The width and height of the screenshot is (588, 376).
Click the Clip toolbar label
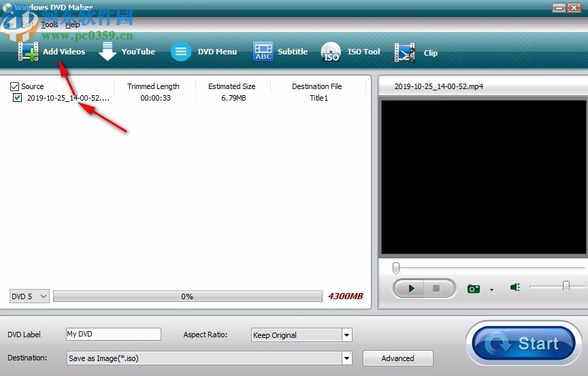431,53
